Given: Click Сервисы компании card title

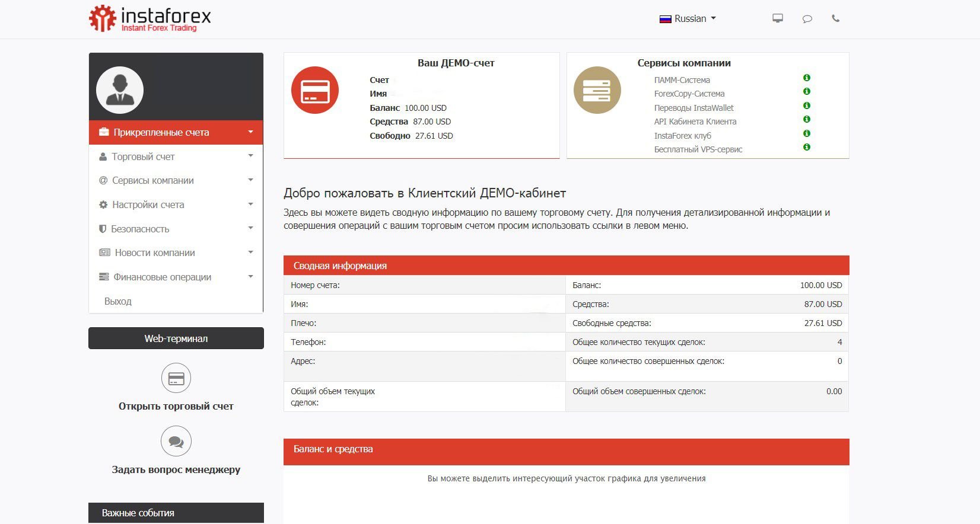Looking at the screenshot, I should (x=684, y=63).
